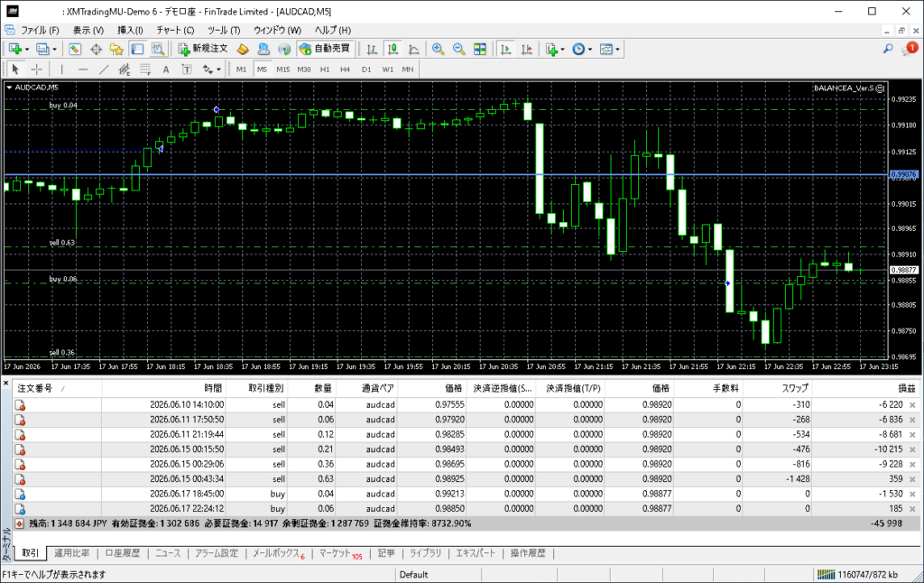Viewport: 924px width, 583px height.
Task: Switch chart to candlesticks
Action: tap(393, 49)
